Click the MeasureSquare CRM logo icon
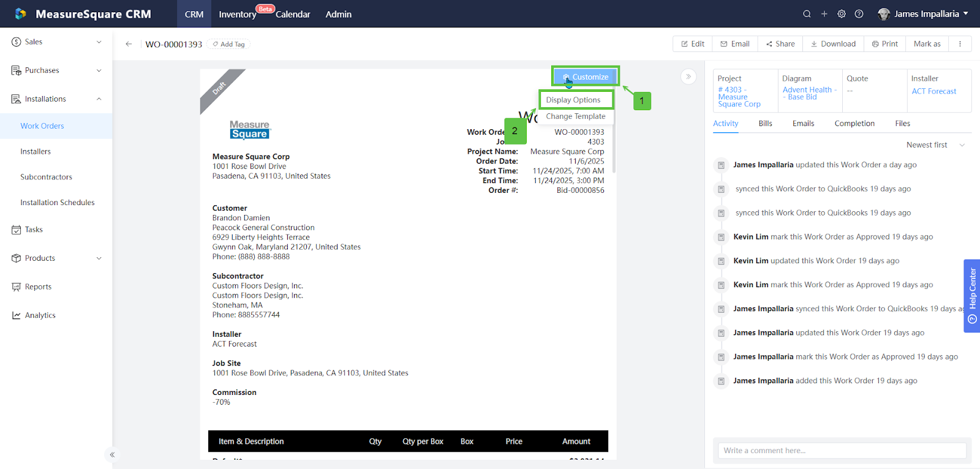This screenshot has width=980, height=469. 21,13
